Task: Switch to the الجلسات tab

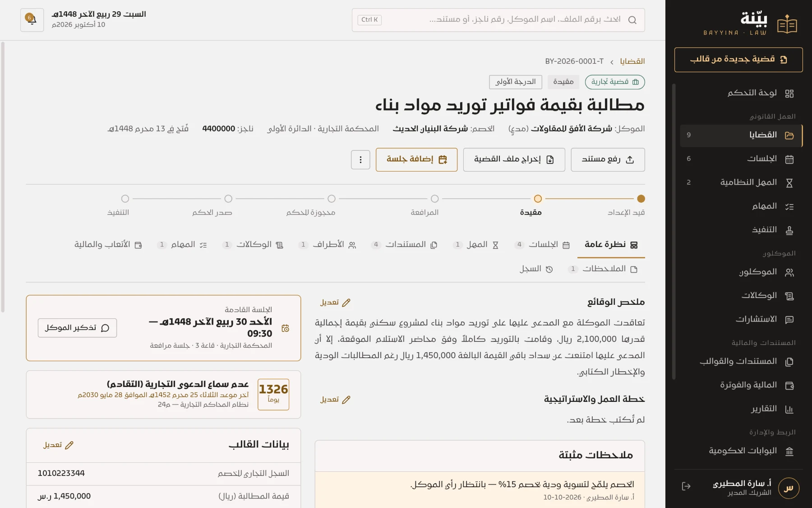Action: pyautogui.click(x=542, y=245)
